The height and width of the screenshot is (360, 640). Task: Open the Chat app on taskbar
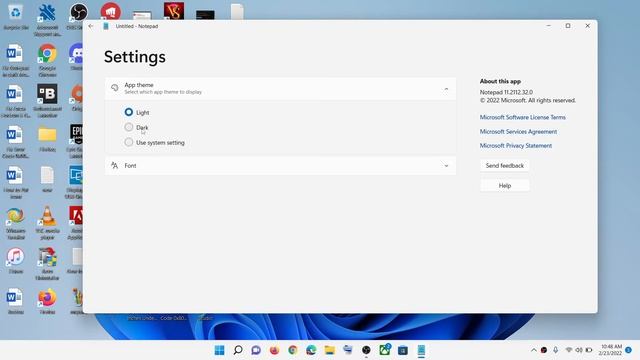pyautogui.click(x=256, y=350)
